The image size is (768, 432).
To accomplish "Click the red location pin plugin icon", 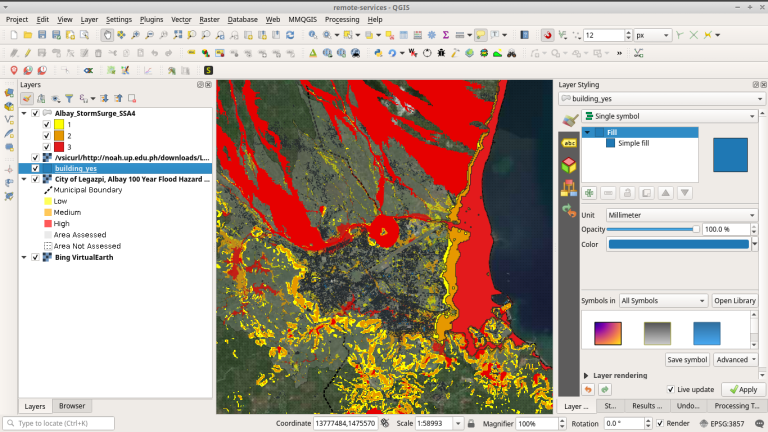I will pyautogui.click(x=14, y=71).
